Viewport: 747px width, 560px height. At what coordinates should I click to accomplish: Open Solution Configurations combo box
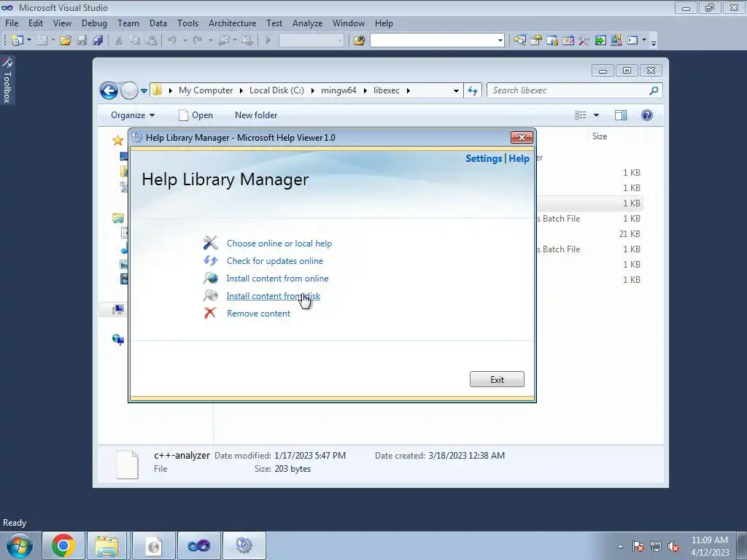[x=311, y=41]
